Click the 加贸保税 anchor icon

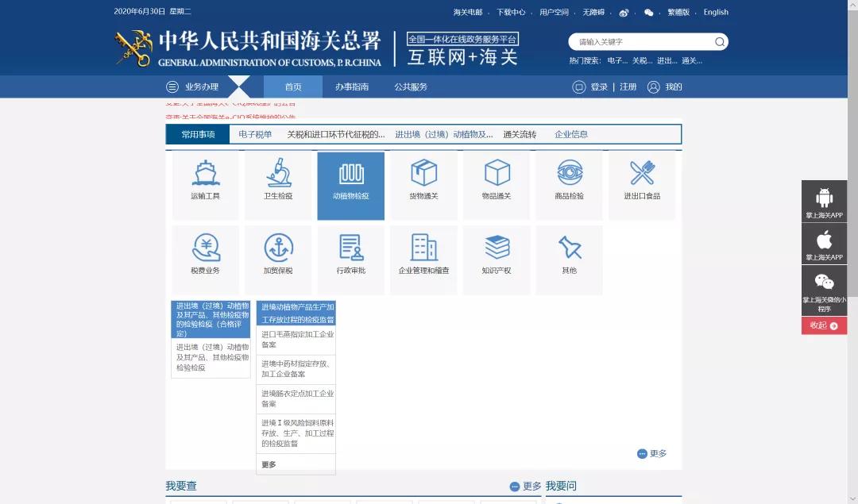coord(278,260)
